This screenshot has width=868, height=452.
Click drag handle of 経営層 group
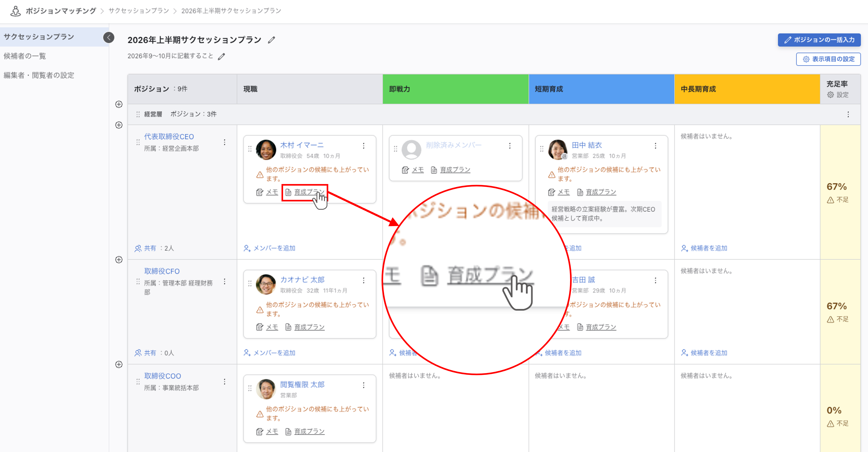[138, 114]
